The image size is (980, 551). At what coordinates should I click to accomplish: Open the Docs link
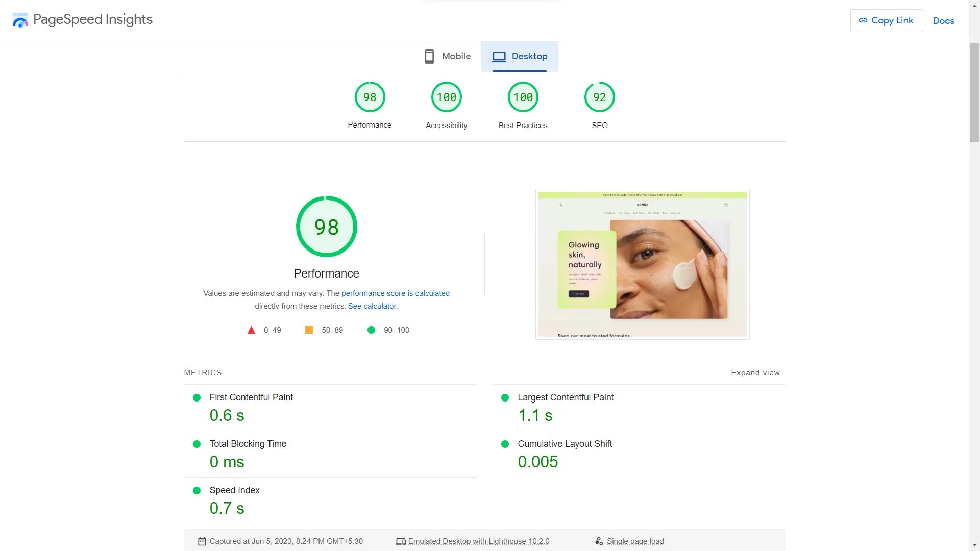click(943, 21)
